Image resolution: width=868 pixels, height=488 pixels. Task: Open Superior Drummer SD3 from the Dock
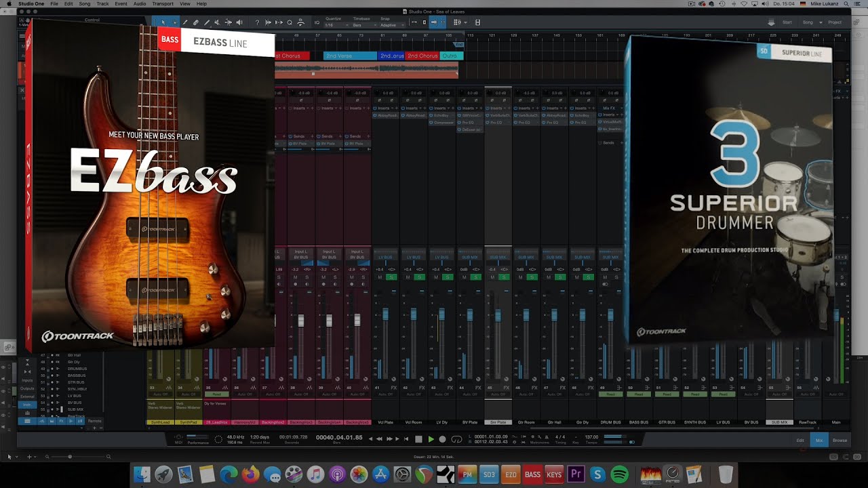click(488, 474)
